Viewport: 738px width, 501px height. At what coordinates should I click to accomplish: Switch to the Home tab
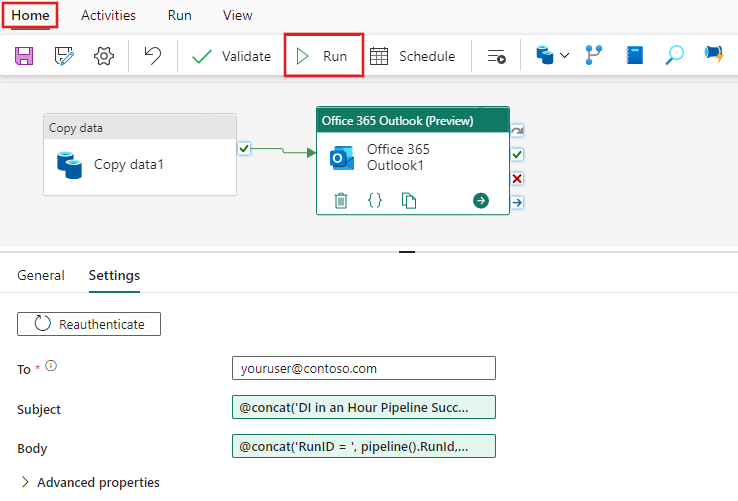point(30,15)
